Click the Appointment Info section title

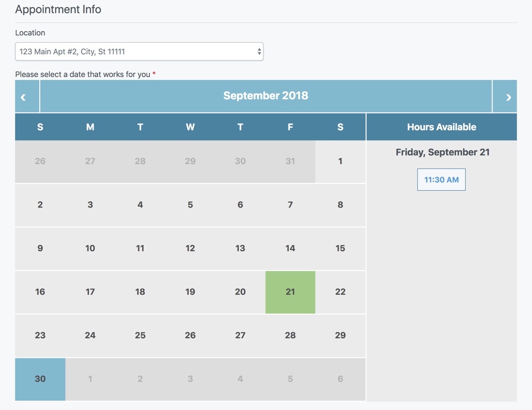[x=58, y=9]
